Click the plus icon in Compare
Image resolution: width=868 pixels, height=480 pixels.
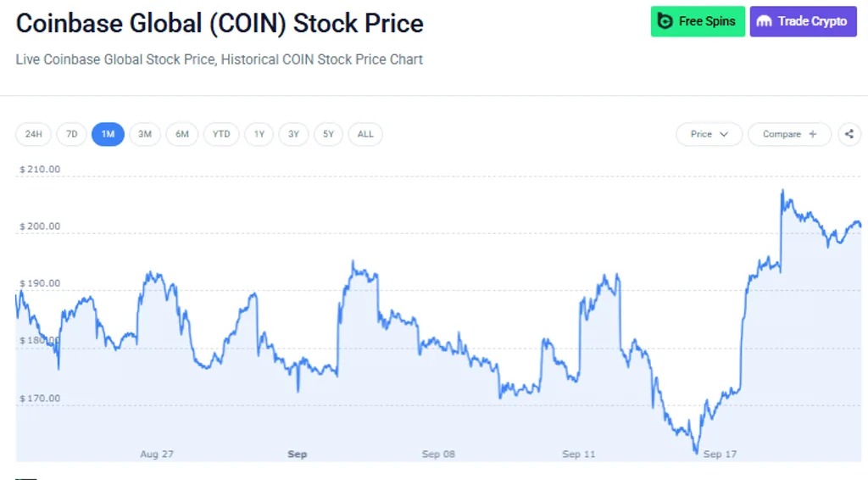813,134
